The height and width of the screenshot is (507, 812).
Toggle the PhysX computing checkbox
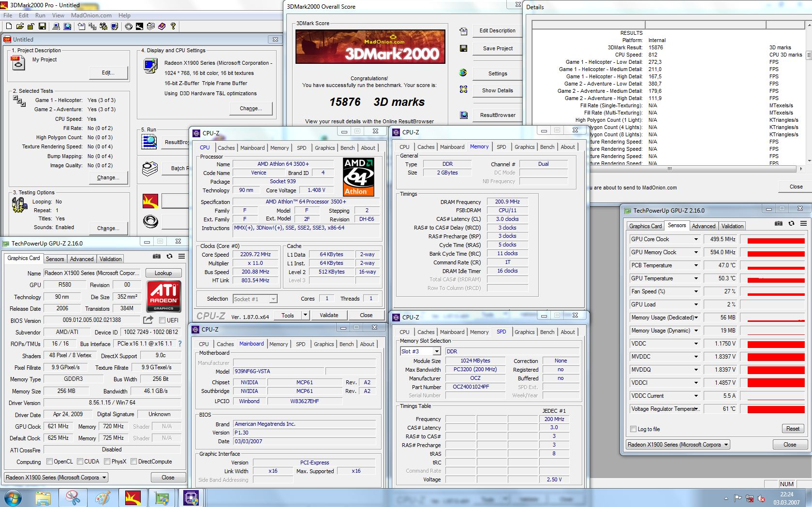click(x=107, y=462)
